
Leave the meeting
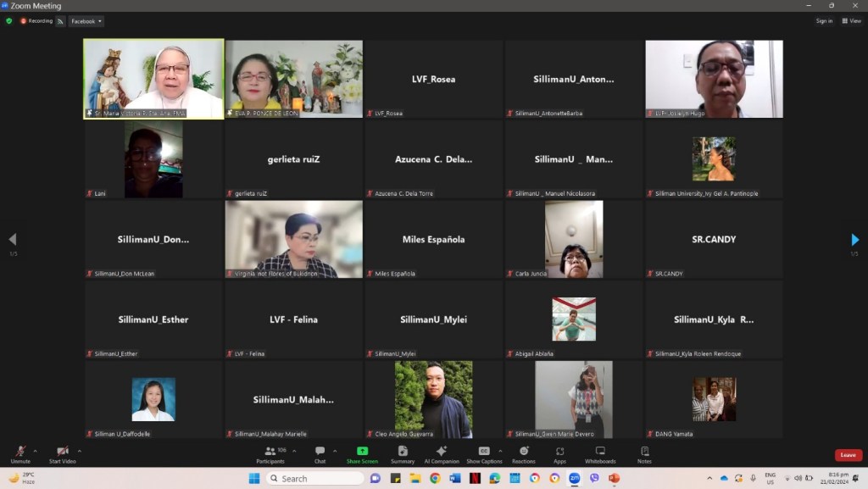[848, 455]
